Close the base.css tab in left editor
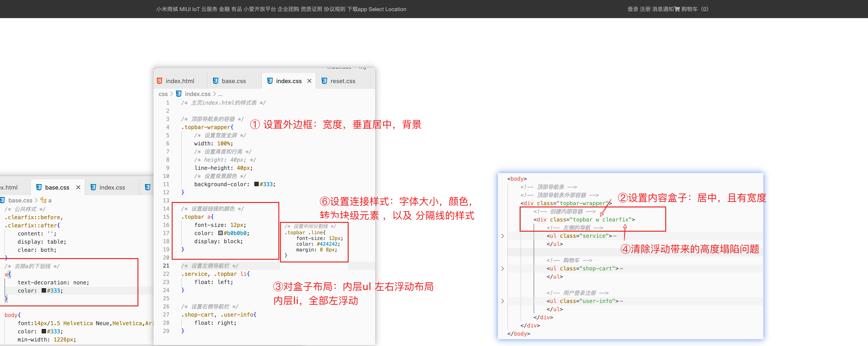 [78, 187]
